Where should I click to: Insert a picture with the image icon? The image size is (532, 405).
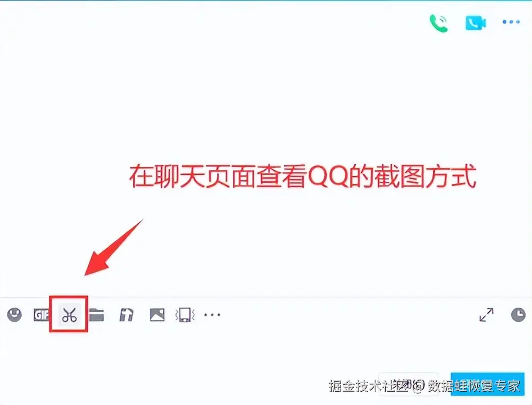157,315
